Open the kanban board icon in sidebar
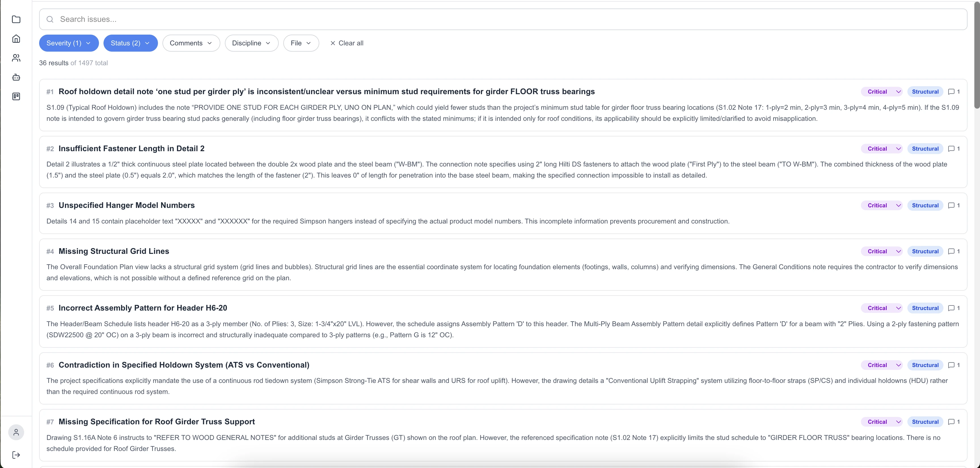Screen dimensions: 980x468 pos(16,97)
